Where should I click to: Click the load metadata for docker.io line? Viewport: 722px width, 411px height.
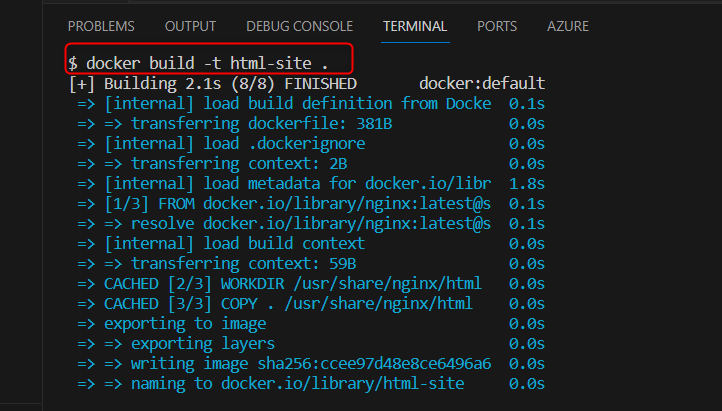tap(311, 184)
